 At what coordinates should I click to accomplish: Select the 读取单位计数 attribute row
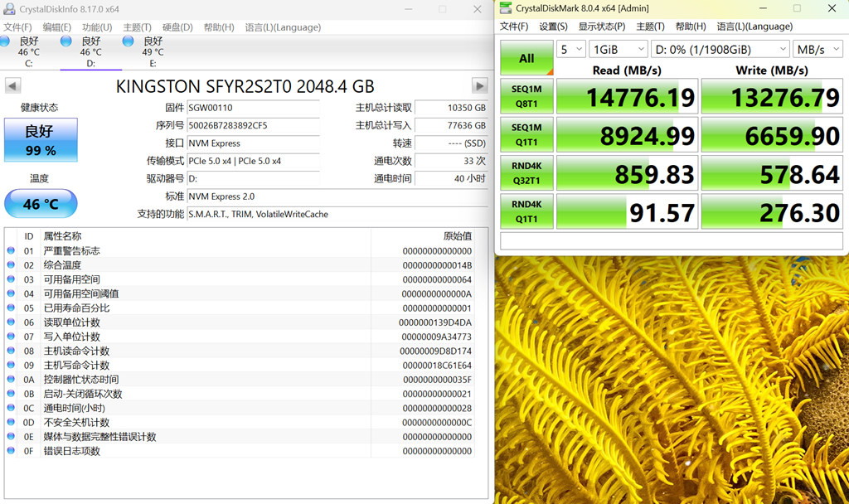pyautogui.click(x=240, y=322)
